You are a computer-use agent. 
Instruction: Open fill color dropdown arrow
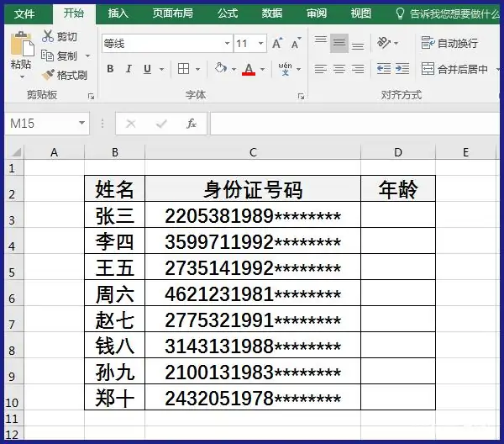[x=234, y=69]
